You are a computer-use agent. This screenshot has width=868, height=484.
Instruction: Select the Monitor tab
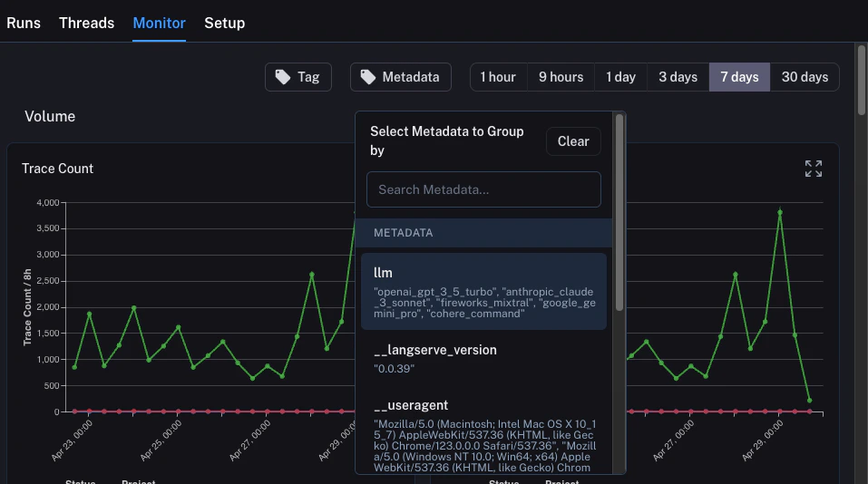coord(159,23)
